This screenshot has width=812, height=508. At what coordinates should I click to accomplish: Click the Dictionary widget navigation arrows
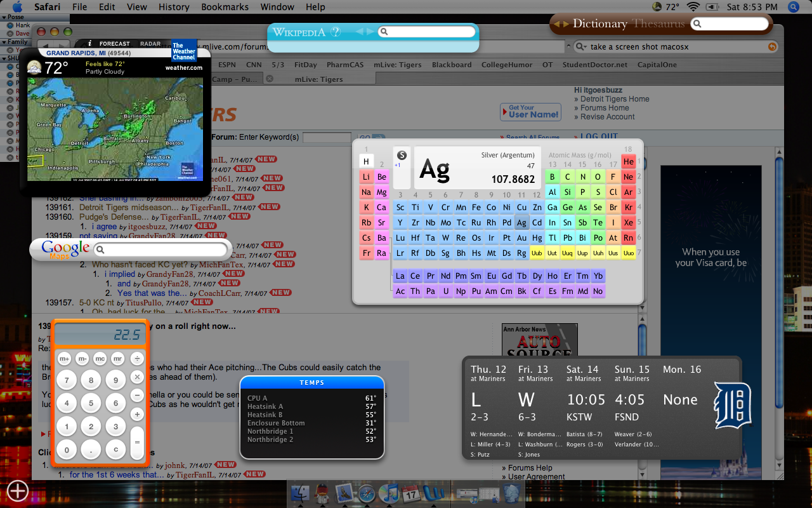(x=561, y=24)
